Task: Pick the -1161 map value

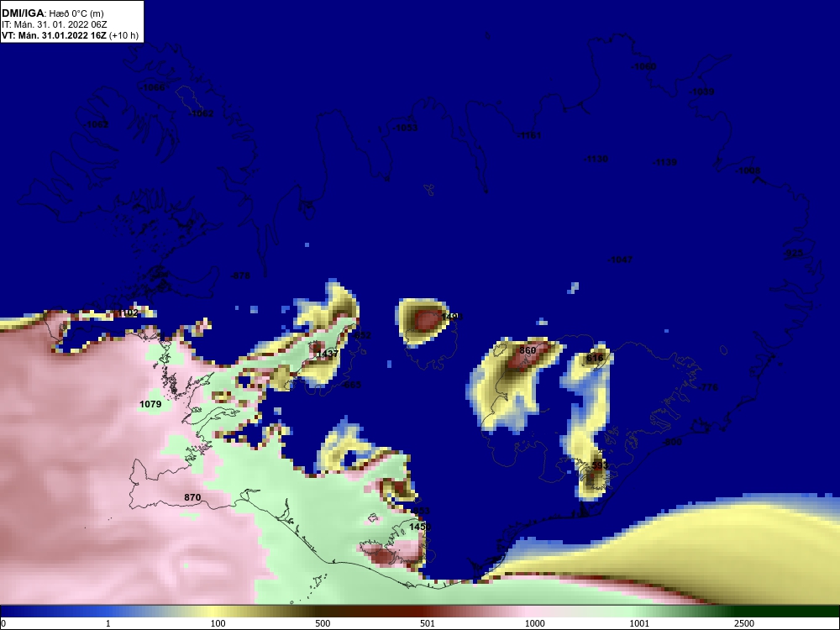Action: click(x=529, y=135)
